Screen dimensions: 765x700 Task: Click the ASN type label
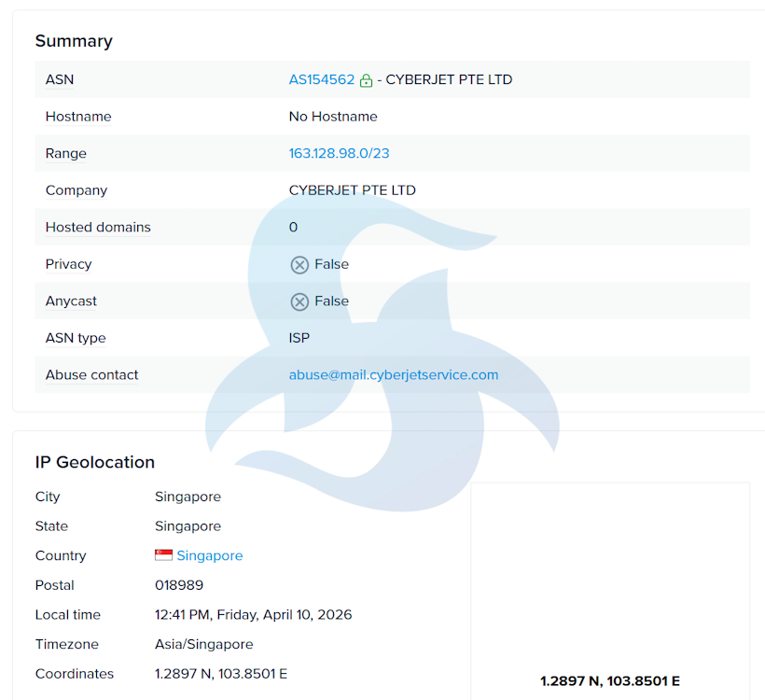tap(76, 338)
